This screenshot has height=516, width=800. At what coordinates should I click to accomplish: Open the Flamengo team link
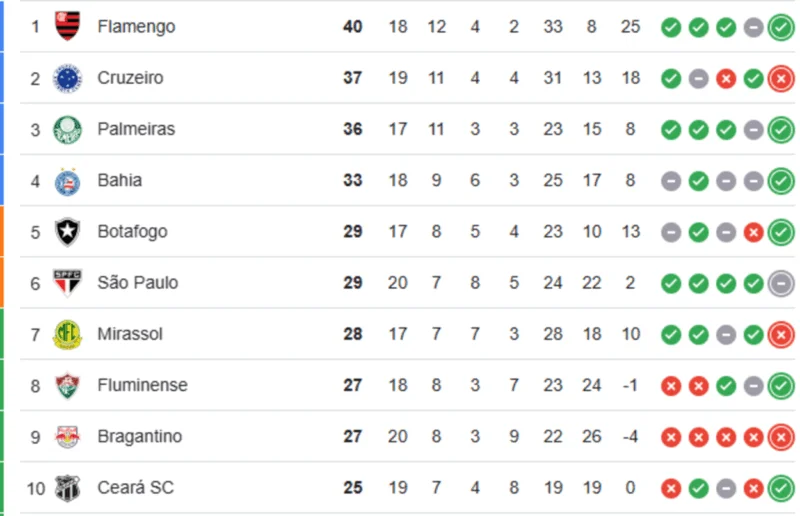click(136, 26)
